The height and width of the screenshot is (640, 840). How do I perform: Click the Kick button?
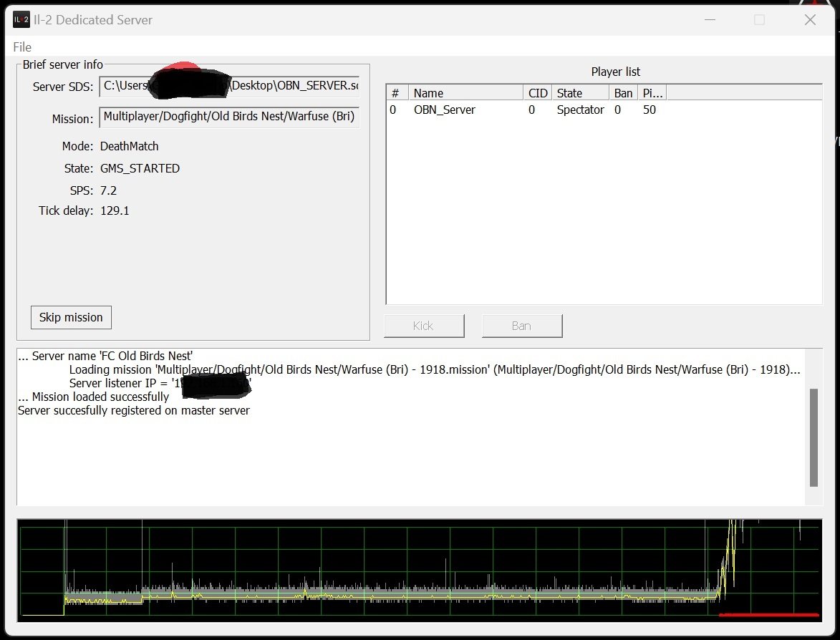[x=424, y=326]
